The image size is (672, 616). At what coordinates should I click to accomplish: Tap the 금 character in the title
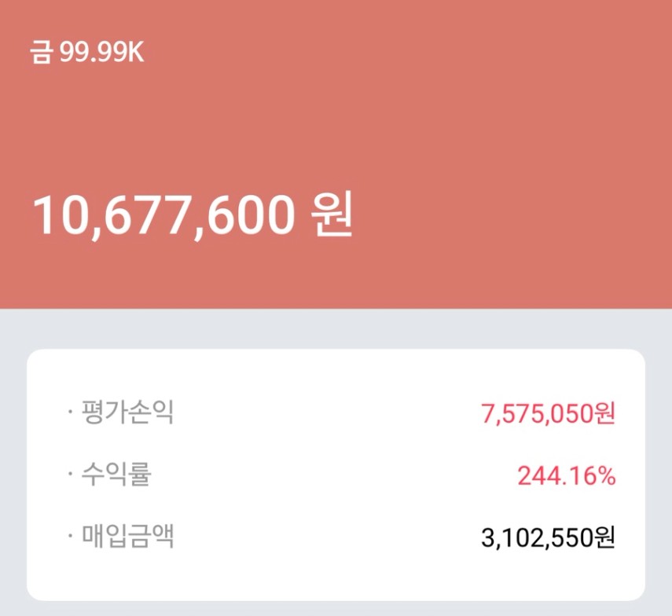tap(42, 53)
